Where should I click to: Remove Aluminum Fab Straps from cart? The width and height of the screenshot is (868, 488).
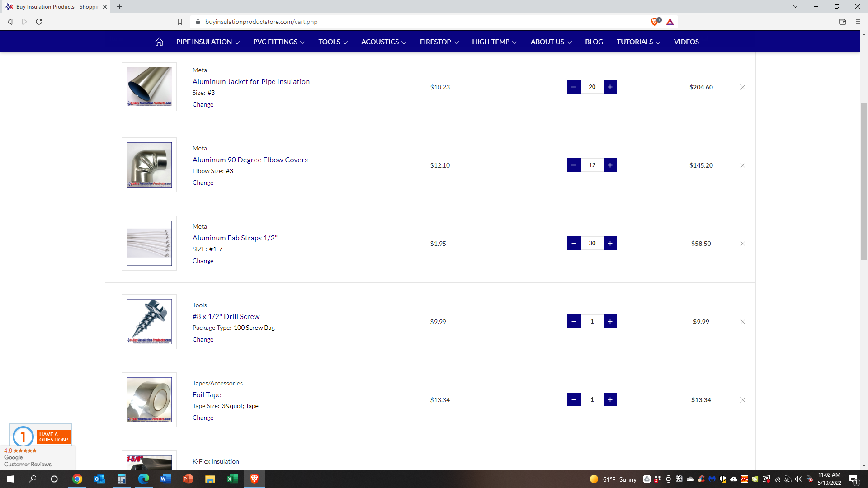(x=742, y=244)
